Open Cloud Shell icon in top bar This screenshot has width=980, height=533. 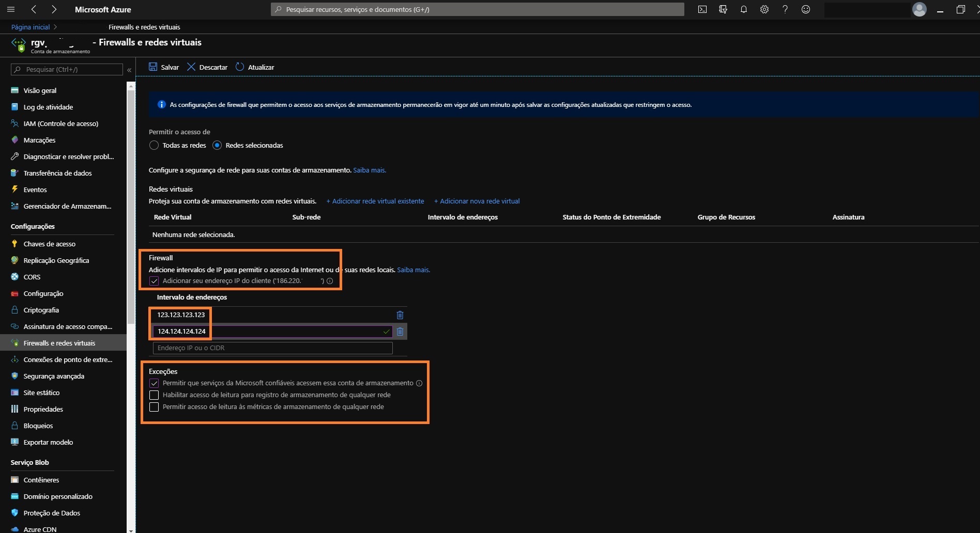pos(702,9)
